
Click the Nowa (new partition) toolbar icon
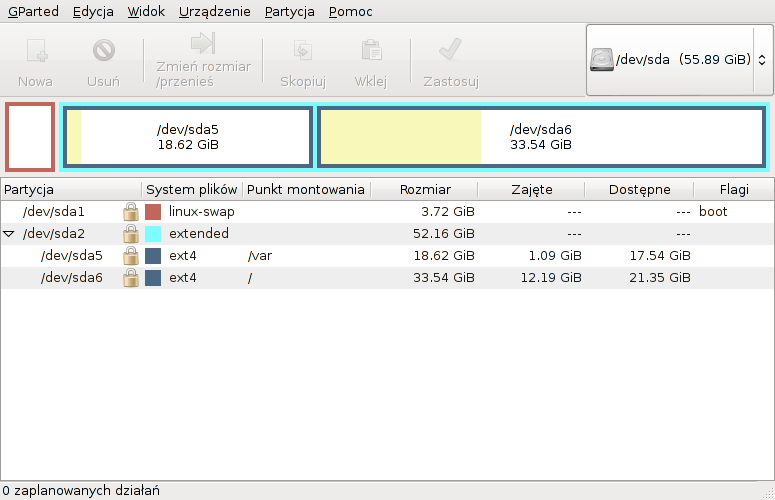tap(35, 50)
